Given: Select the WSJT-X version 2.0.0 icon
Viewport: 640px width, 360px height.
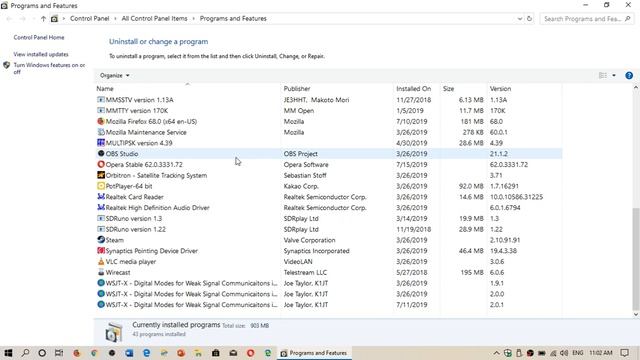Looking at the screenshot, I should [101, 294].
